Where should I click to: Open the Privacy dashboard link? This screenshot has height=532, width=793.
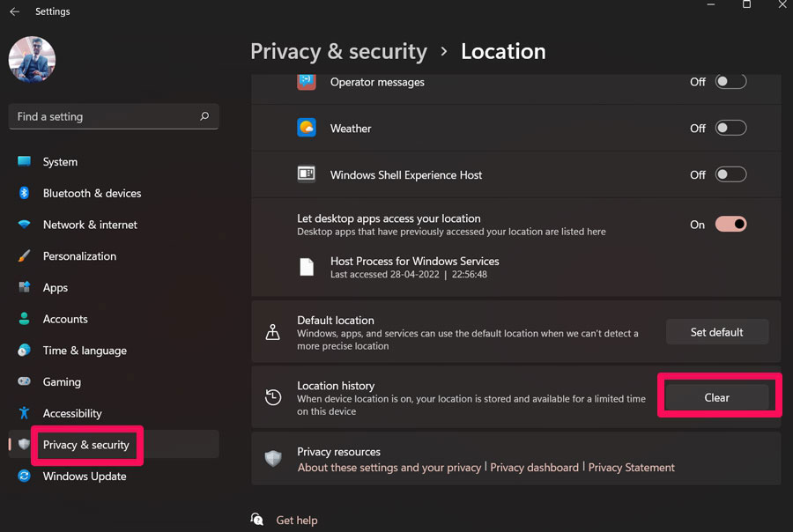coord(534,468)
